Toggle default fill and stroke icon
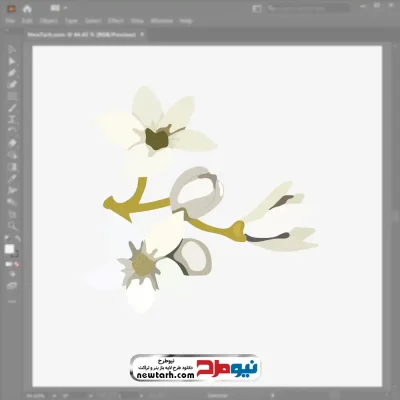This screenshot has width=400, height=400. 7,238
